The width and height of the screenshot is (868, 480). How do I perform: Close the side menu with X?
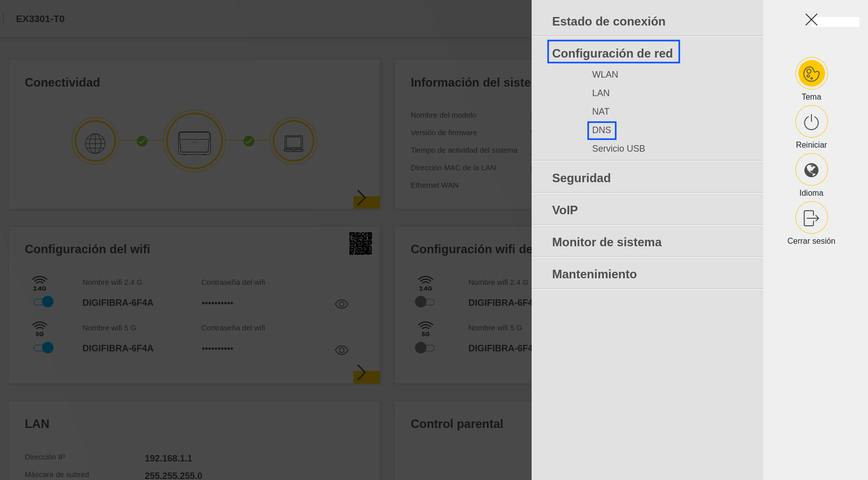point(811,20)
